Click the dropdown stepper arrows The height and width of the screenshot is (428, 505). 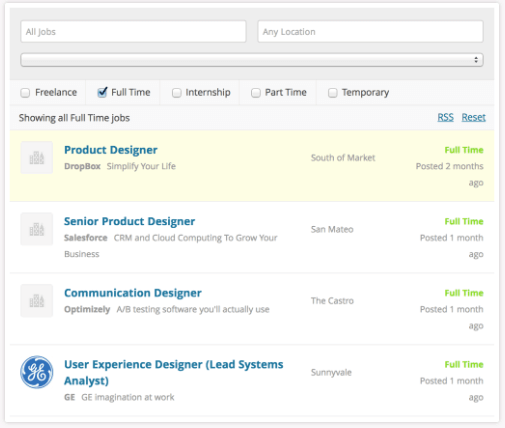(x=476, y=60)
